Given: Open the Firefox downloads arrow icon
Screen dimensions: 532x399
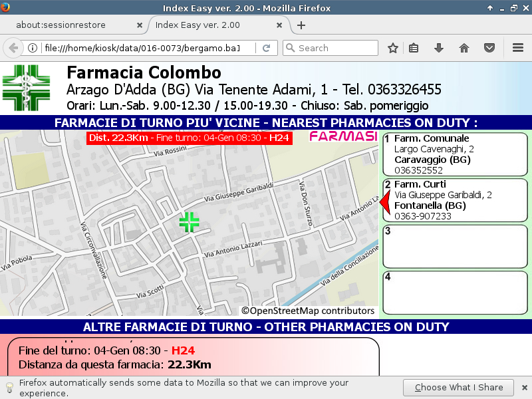Looking at the screenshot, I should [439, 48].
